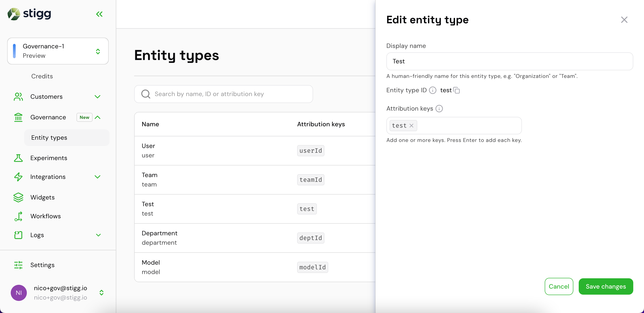Collapse the Governance section chevron
The width and height of the screenshot is (644, 313).
98,117
